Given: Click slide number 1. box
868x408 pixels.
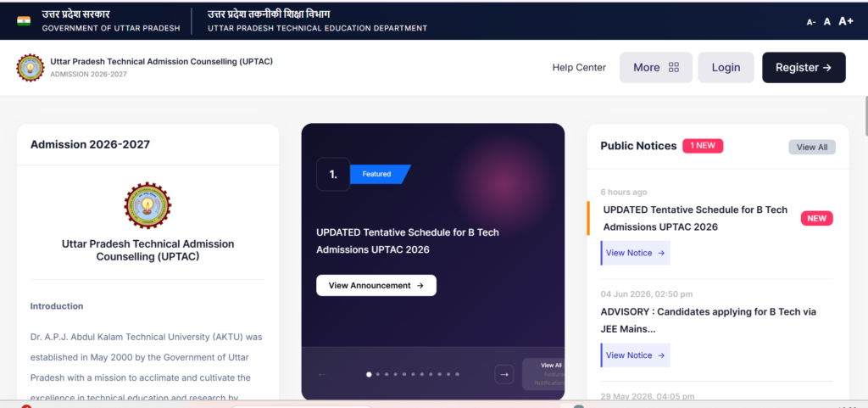Looking at the screenshot, I should click(333, 174).
